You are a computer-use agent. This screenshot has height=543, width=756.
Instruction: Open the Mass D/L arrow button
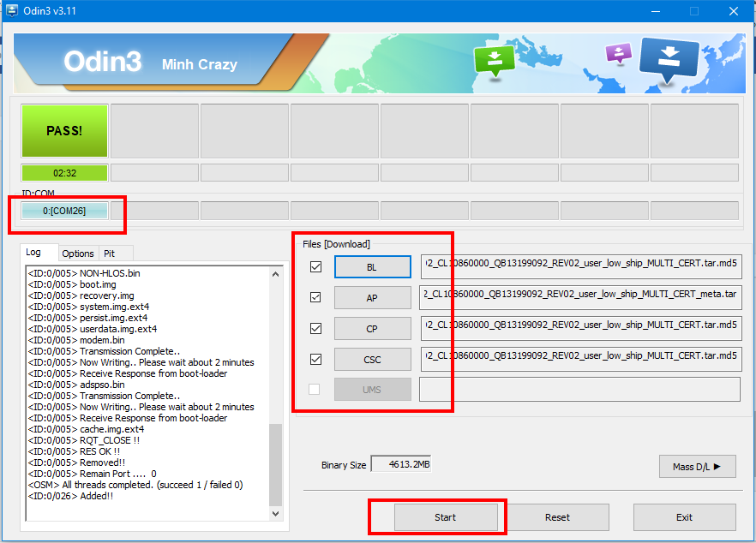(x=697, y=467)
